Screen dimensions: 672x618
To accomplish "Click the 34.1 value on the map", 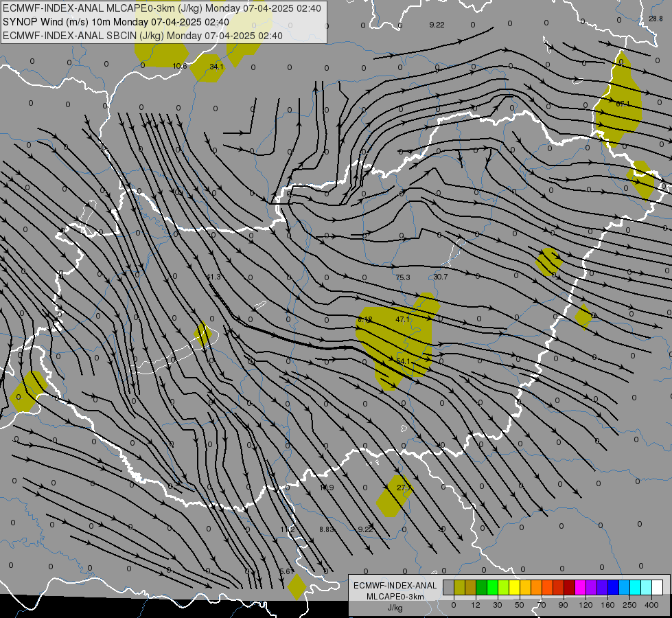I will pyautogui.click(x=216, y=67).
